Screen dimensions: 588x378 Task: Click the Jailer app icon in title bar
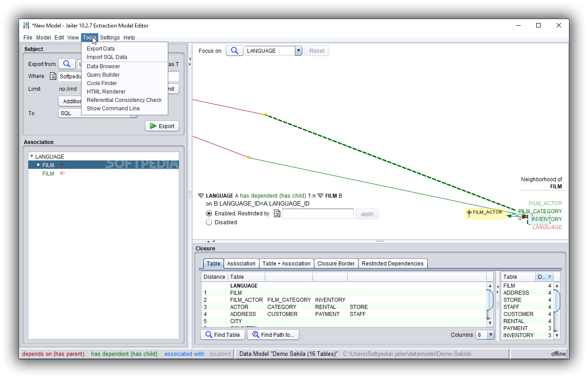[x=26, y=25]
